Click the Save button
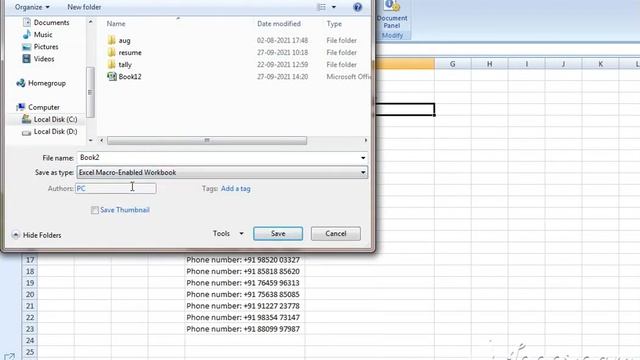 (x=278, y=233)
